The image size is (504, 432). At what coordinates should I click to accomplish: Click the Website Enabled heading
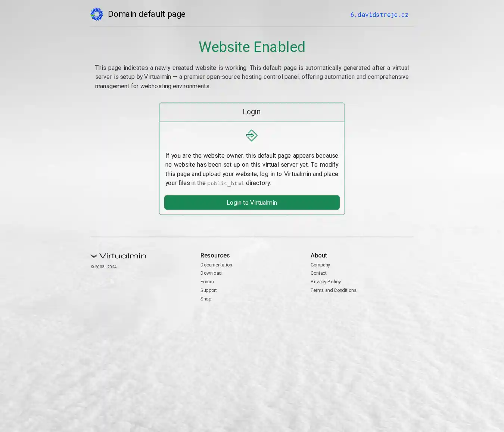(252, 47)
